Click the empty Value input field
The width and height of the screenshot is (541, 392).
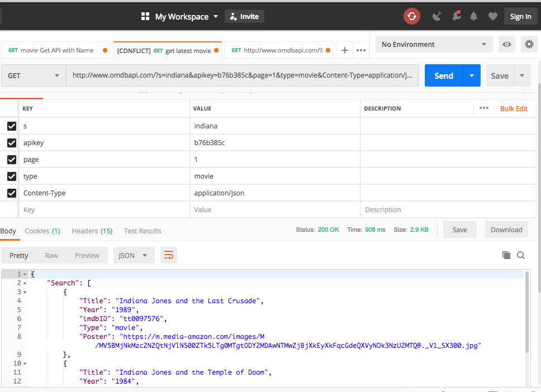(x=275, y=209)
